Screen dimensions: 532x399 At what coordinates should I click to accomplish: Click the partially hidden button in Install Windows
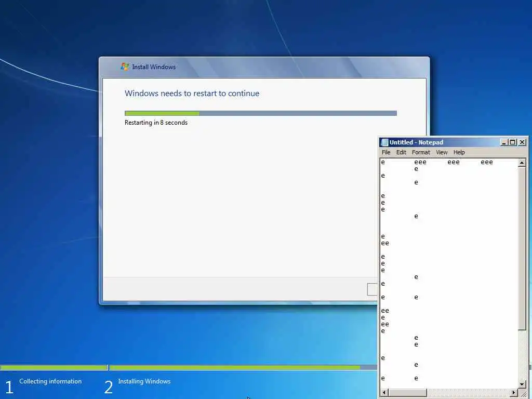click(x=372, y=289)
